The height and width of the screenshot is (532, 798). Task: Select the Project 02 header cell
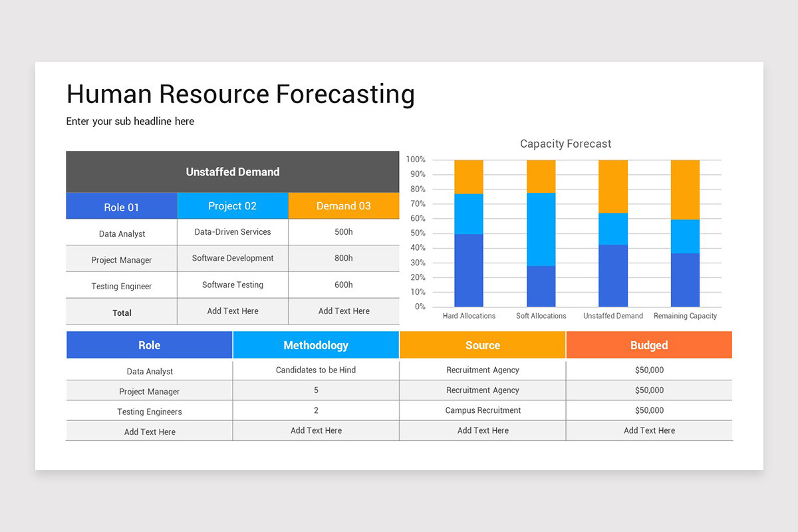(232, 206)
